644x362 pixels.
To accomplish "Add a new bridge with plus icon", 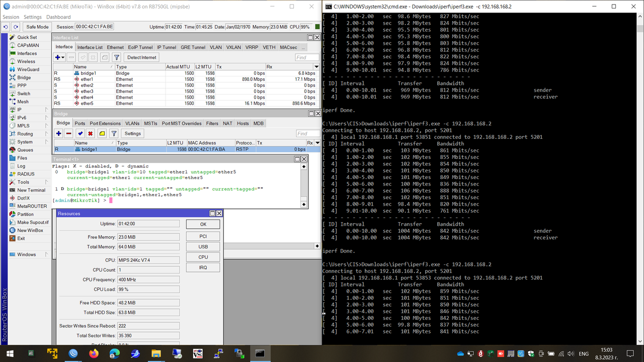I will (x=58, y=133).
